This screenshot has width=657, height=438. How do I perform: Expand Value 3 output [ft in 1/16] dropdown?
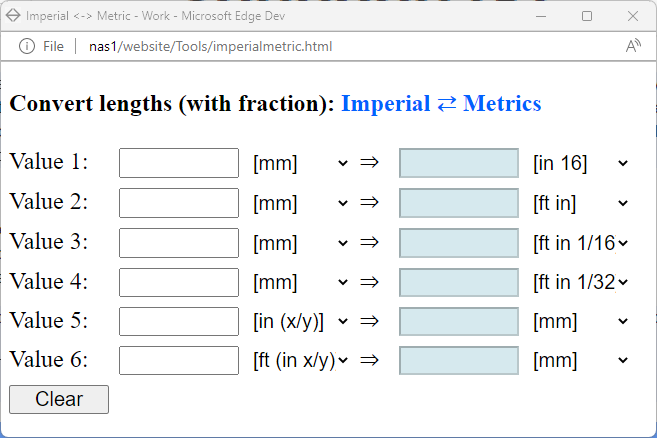[x=581, y=243]
